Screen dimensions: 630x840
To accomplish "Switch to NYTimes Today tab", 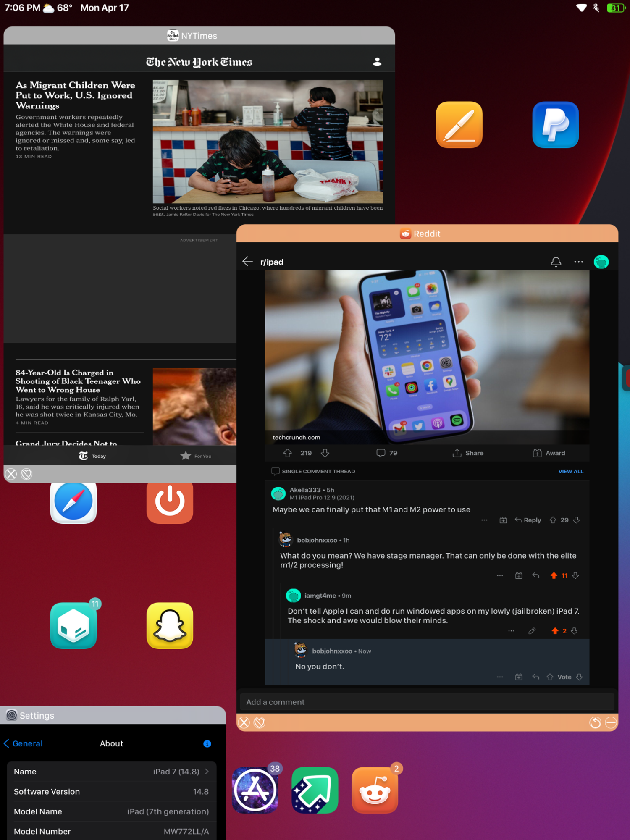I will coord(92,456).
